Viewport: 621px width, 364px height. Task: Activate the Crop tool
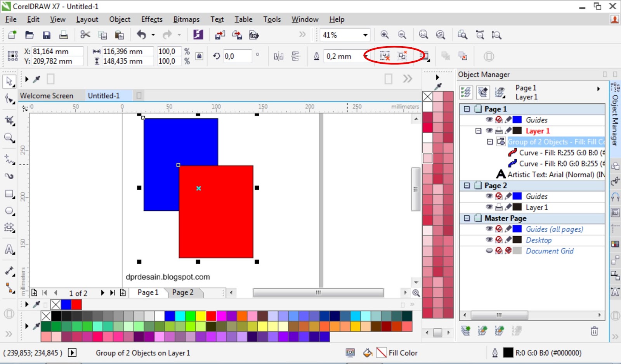(x=9, y=120)
